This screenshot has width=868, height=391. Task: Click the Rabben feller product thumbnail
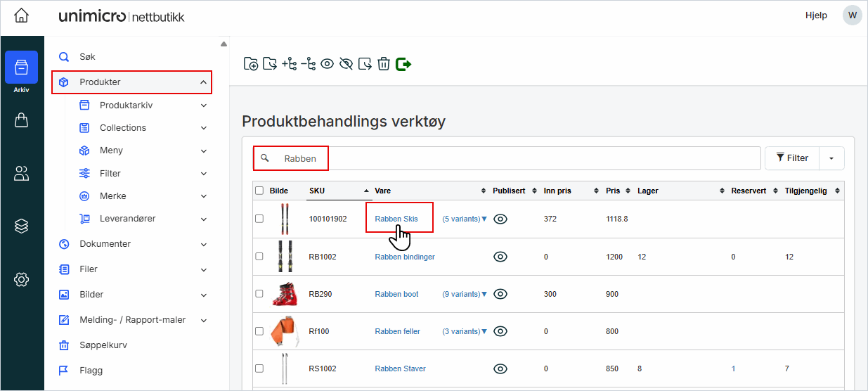click(x=283, y=331)
